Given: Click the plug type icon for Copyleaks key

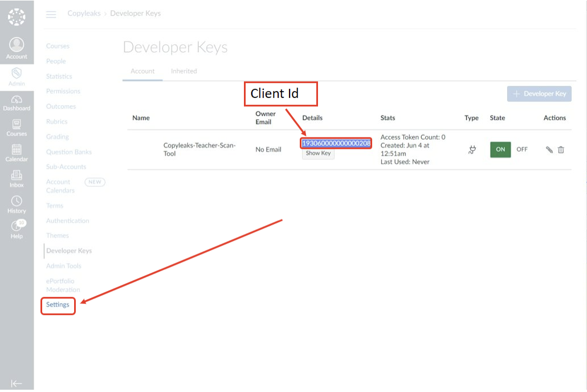Looking at the screenshot, I should click(472, 150).
